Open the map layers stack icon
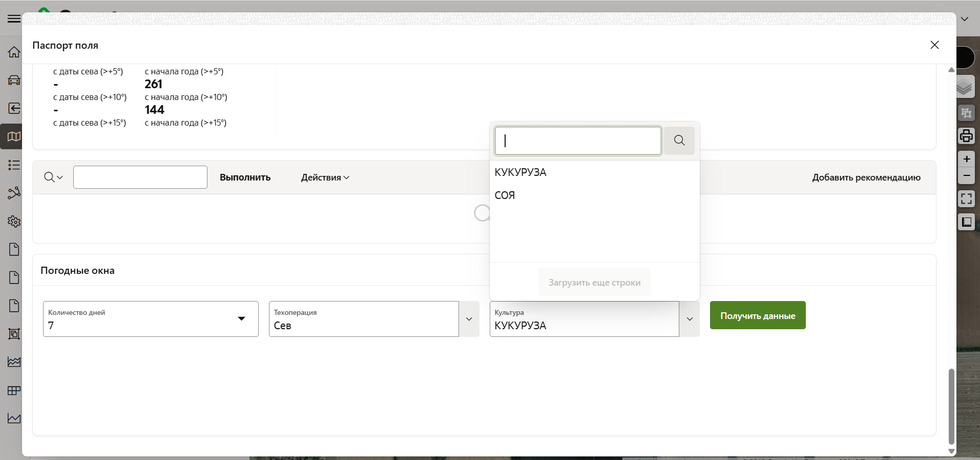980x460 pixels. tap(964, 87)
